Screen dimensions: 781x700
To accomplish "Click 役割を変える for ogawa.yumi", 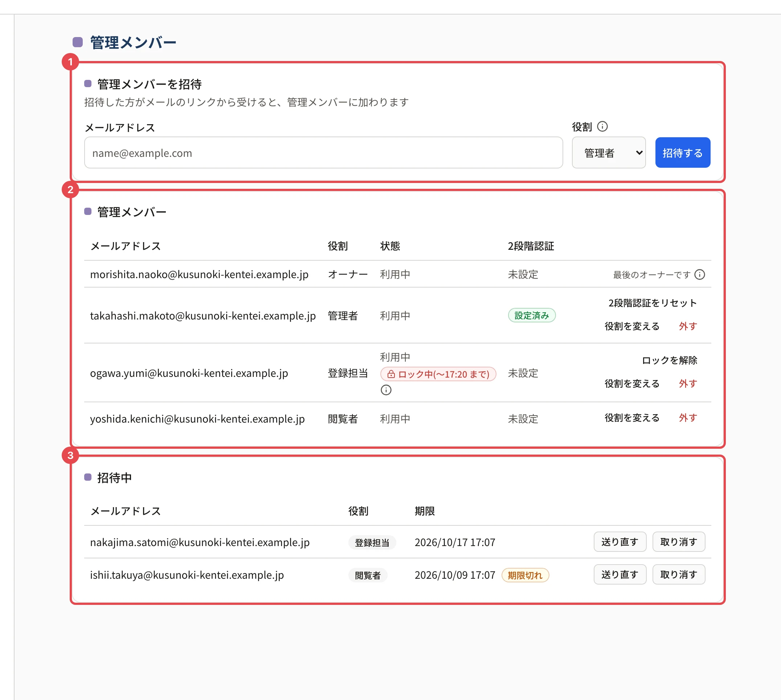I will 632,383.
